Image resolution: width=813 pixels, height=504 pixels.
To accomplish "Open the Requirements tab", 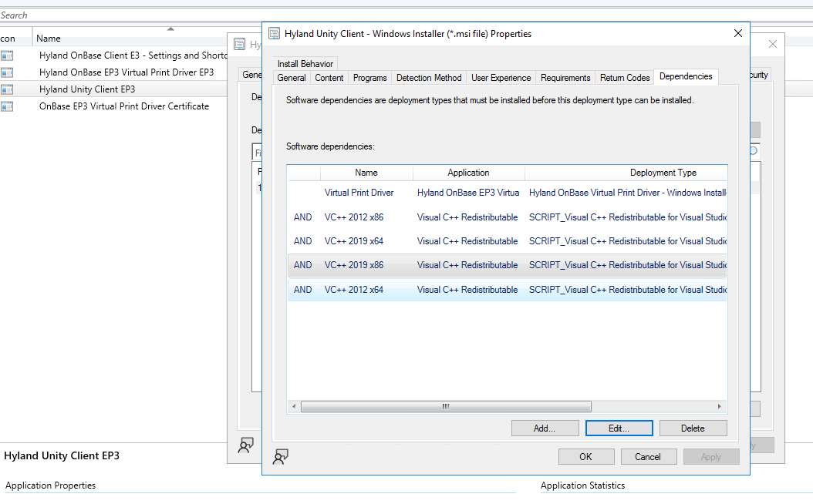I will 565,78.
